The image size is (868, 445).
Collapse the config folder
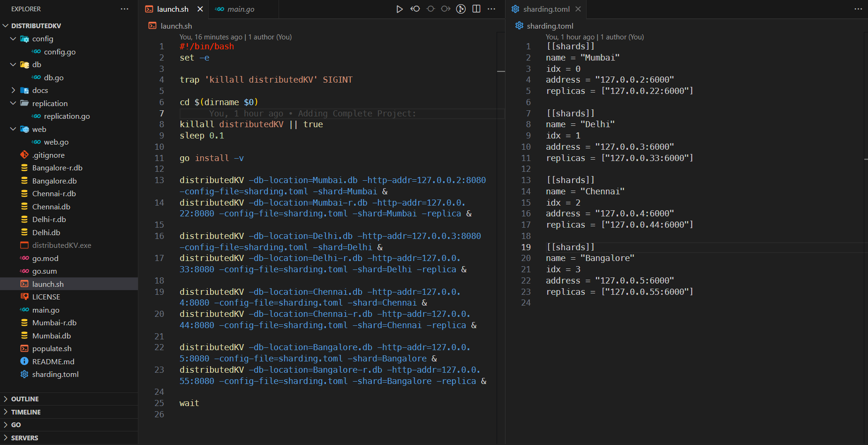[13, 38]
